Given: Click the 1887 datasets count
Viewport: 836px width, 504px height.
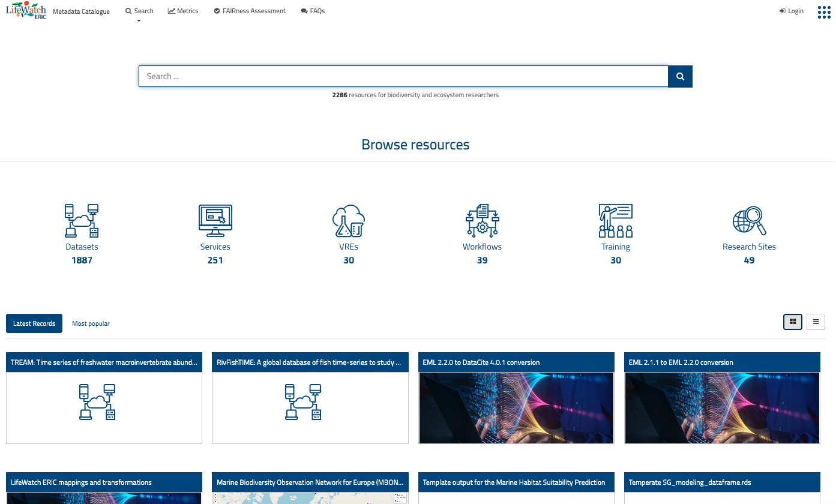Looking at the screenshot, I should (82, 260).
